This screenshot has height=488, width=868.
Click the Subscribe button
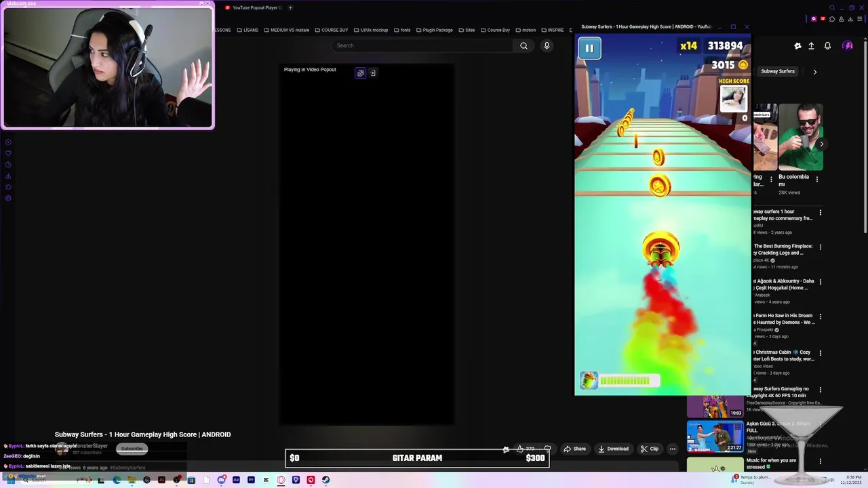(x=132, y=448)
